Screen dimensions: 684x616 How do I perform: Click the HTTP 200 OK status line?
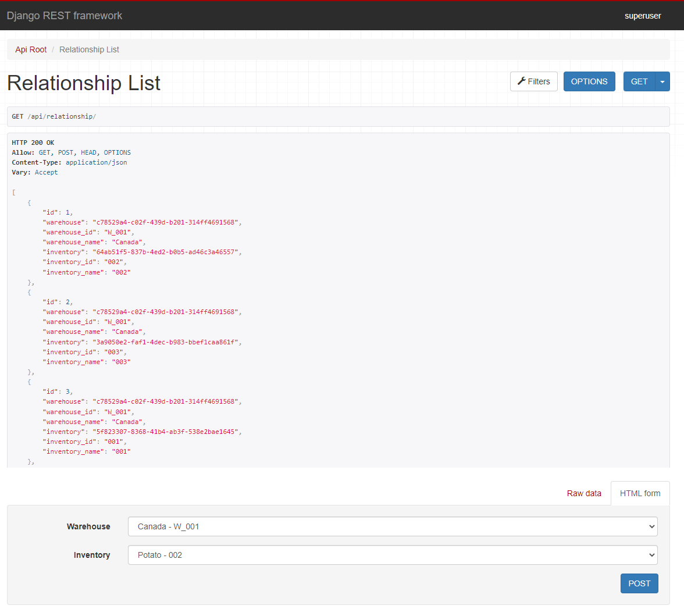[33, 143]
